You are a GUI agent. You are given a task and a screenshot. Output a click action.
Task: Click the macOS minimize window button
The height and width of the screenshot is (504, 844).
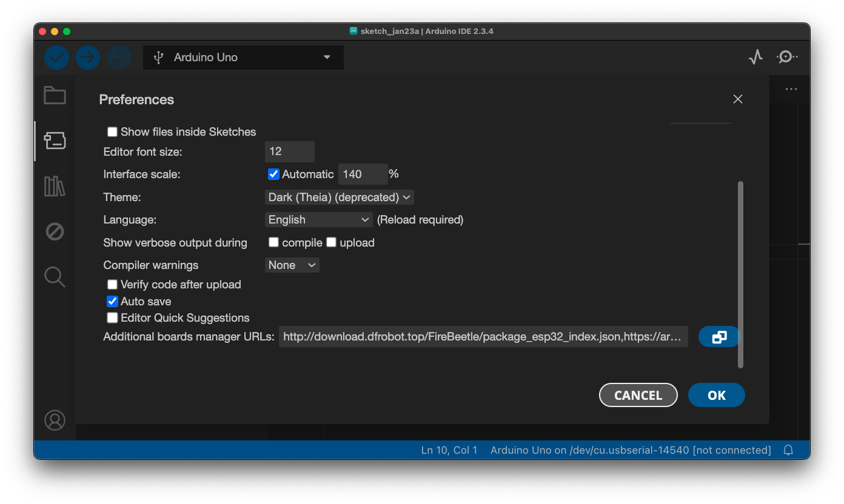(55, 31)
